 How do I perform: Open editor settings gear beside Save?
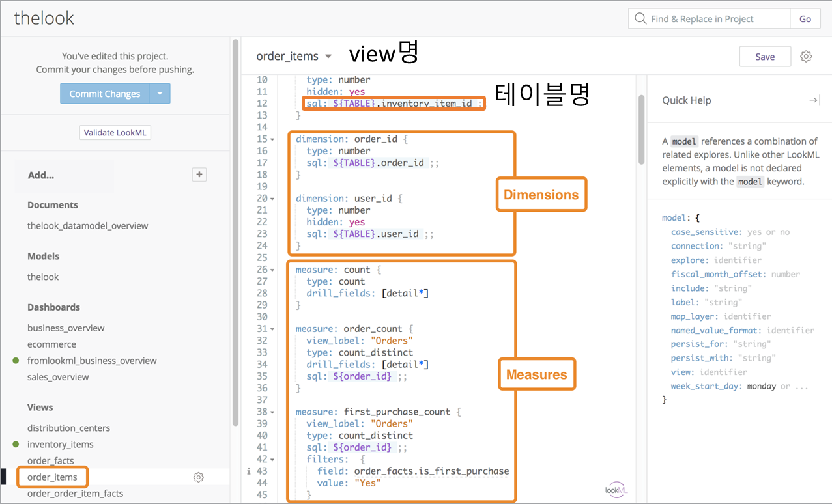click(806, 57)
